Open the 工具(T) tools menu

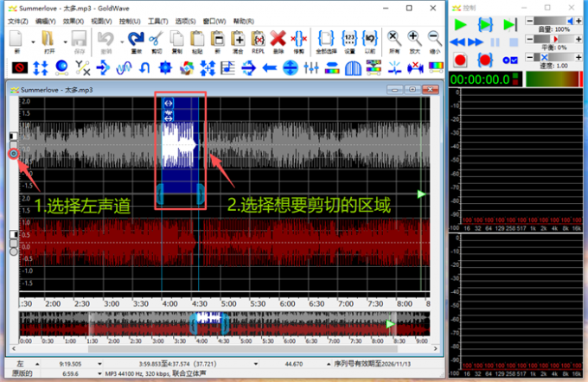pyautogui.click(x=157, y=21)
